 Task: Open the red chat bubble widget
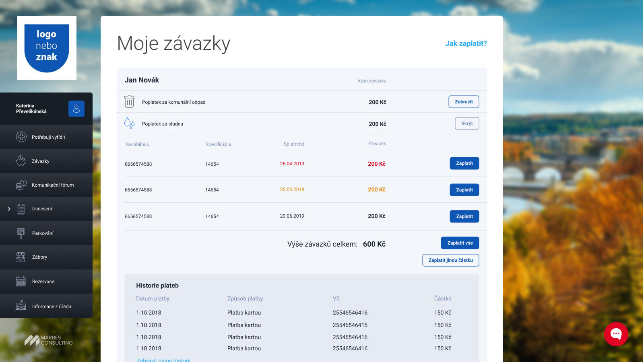pos(616,334)
